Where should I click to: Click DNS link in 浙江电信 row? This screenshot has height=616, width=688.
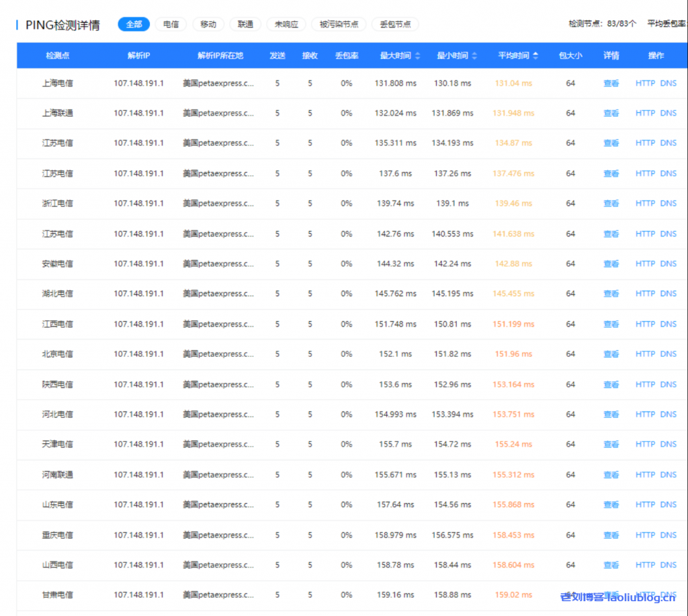(668, 204)
